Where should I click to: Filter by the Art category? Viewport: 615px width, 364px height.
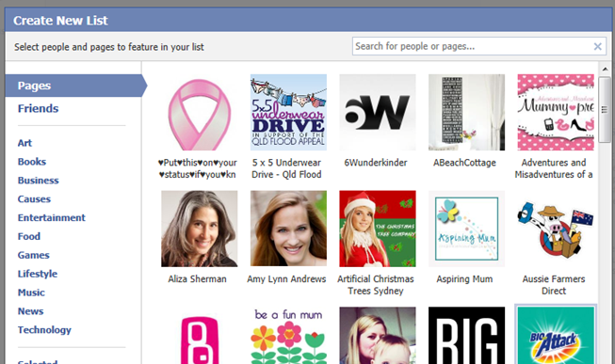click(24, 143)
